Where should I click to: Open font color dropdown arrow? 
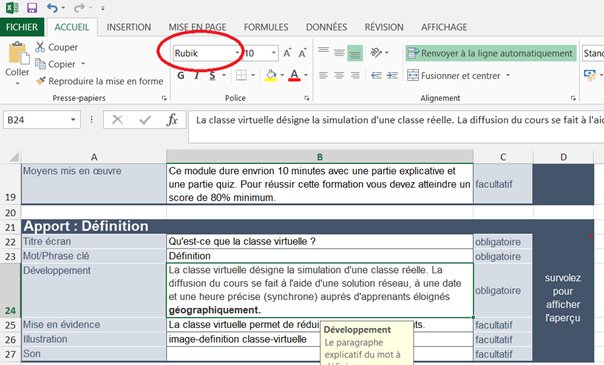(306, 75)
